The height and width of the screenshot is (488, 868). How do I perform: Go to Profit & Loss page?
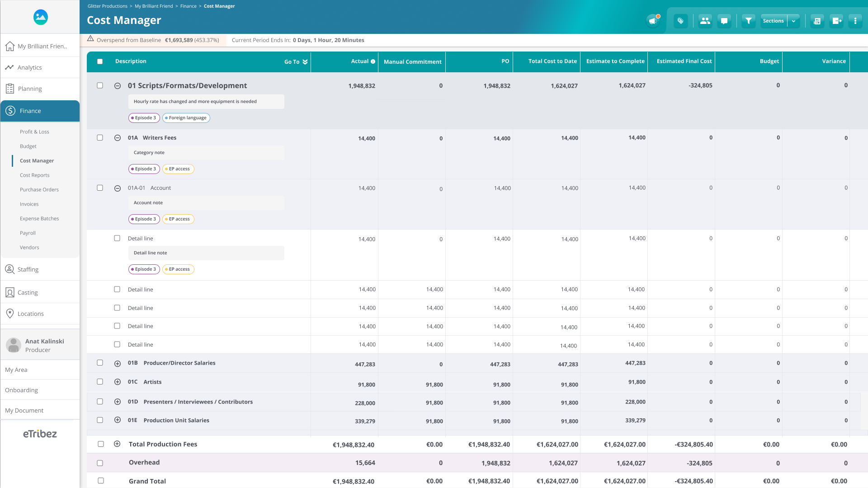[x=34, y=132]
